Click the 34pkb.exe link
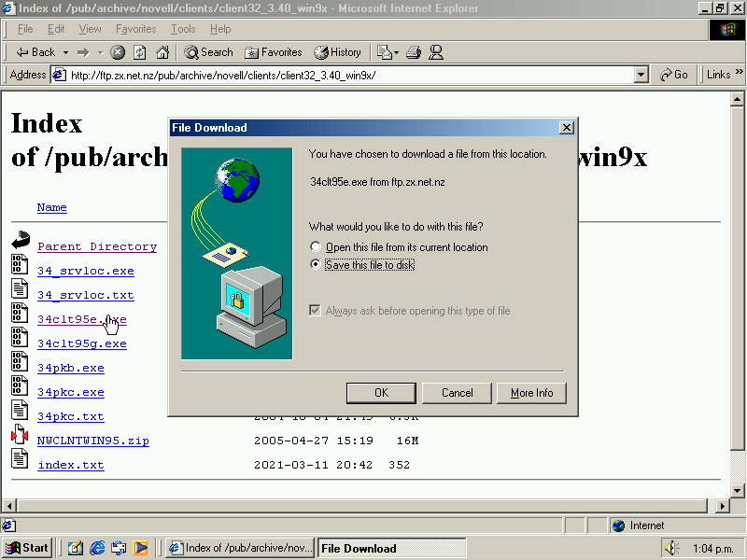 point(71,368)
